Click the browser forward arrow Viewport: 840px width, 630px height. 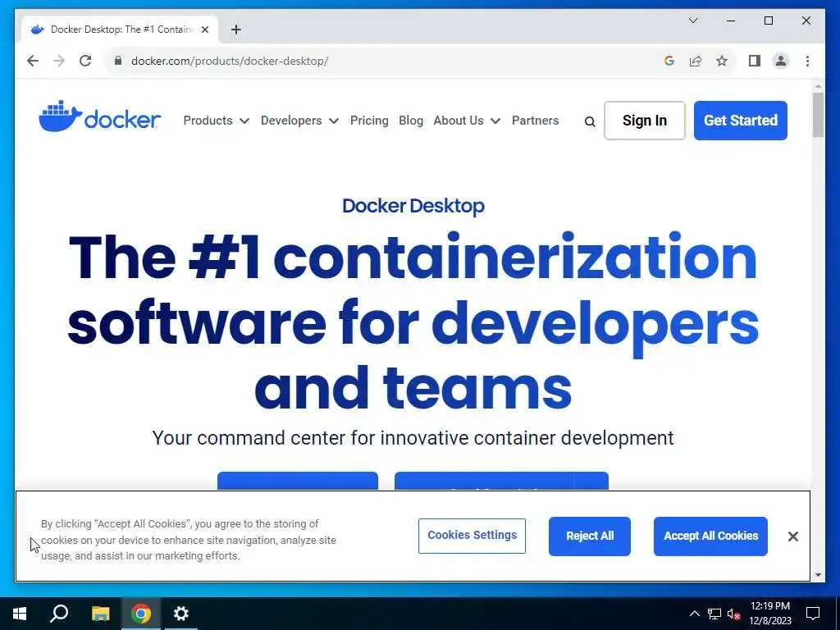pyautogui.click(x=59, y=61)
